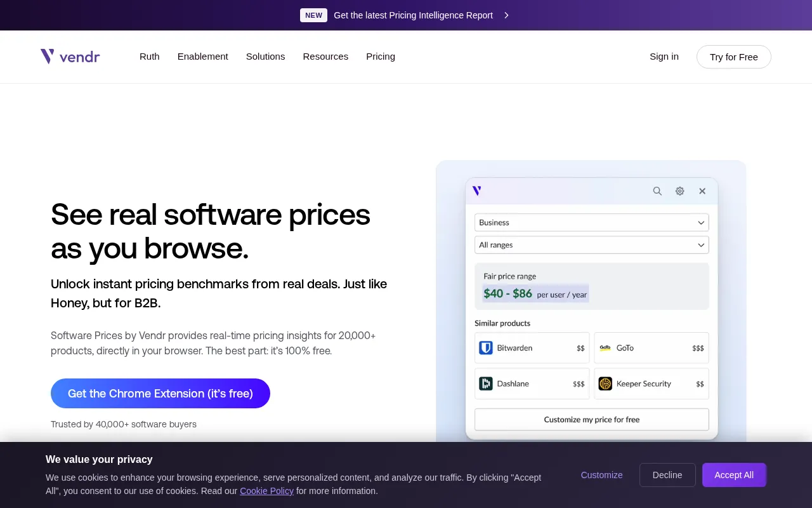Image resolution: width=812 pixels, height=508 pixels.
Task: Select the GoTo similar product card
Action: coord(652,348)
